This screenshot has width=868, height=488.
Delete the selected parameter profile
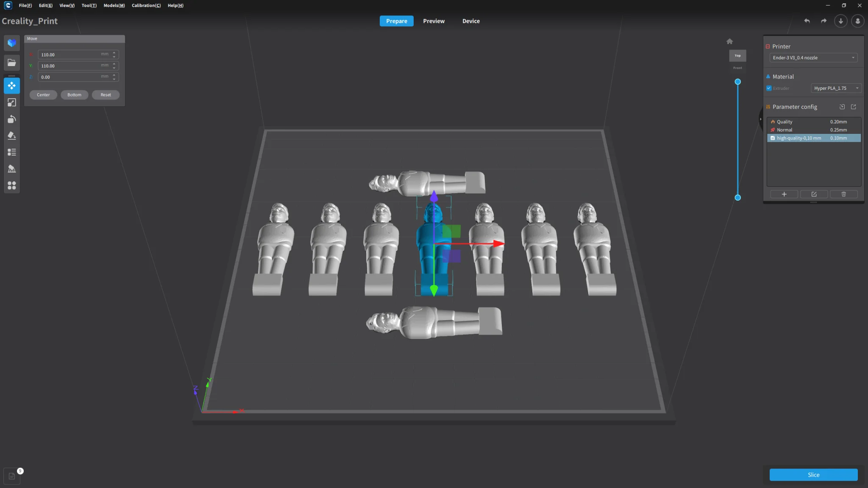pos(843,194)
